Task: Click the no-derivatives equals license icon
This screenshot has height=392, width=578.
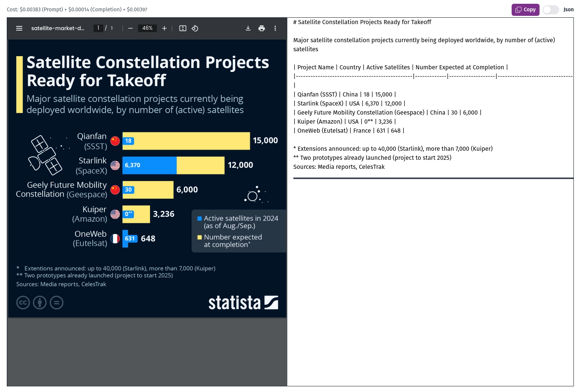Action: [57, 303]
